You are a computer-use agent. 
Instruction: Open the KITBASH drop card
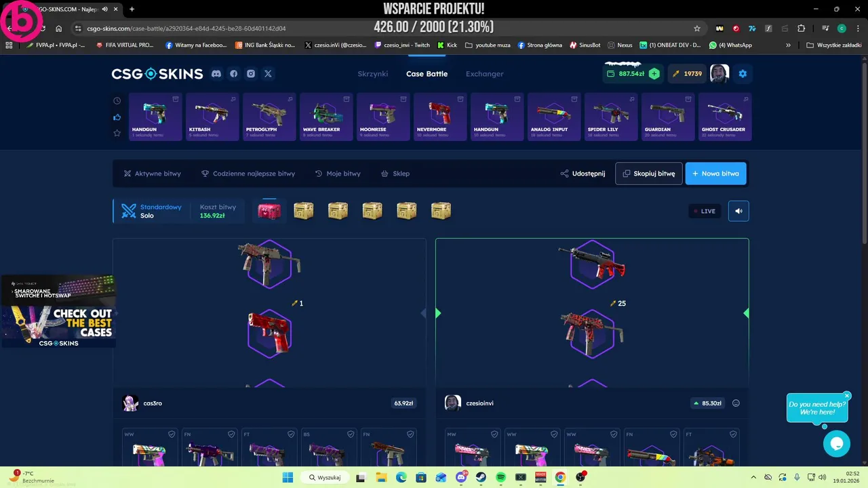click(x=212, y=117)
